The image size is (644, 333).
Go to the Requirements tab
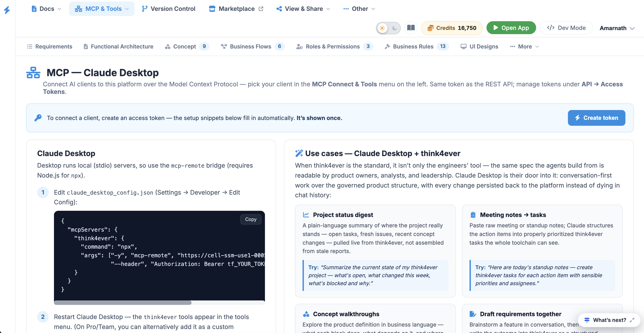pos(50,46)
